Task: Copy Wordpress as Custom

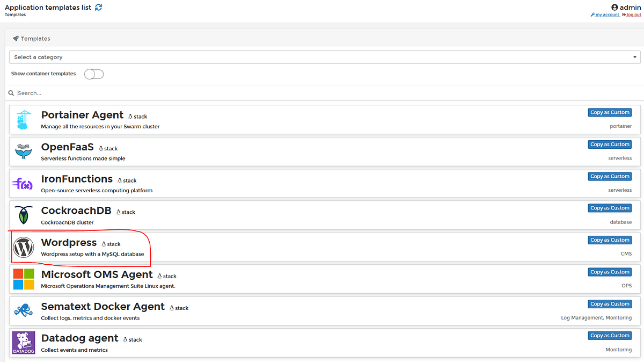Action: pos(610,240)
